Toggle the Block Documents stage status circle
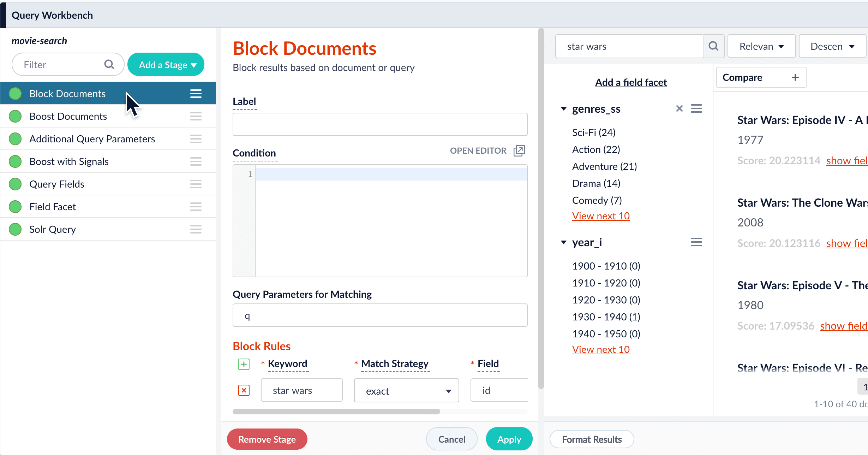The height and width of the screenshot is (455, 868). click(x=15, y=93)
